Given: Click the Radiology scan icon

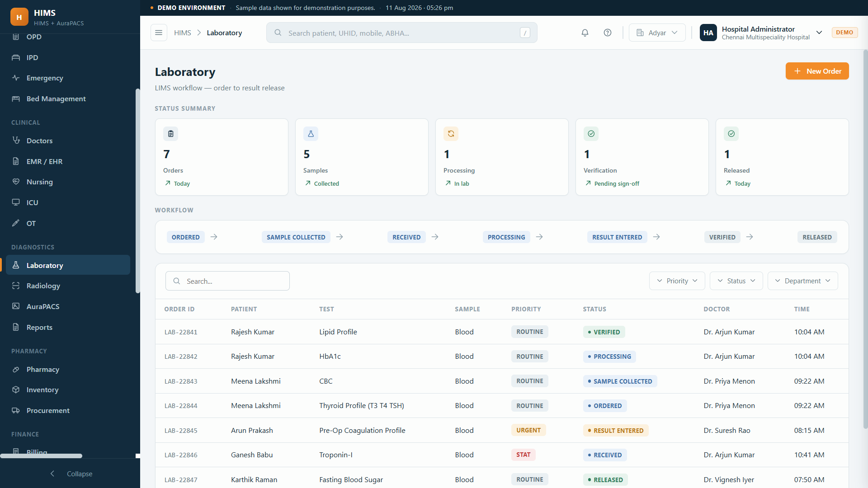Looking at the screenshot, I should (16, 286).
